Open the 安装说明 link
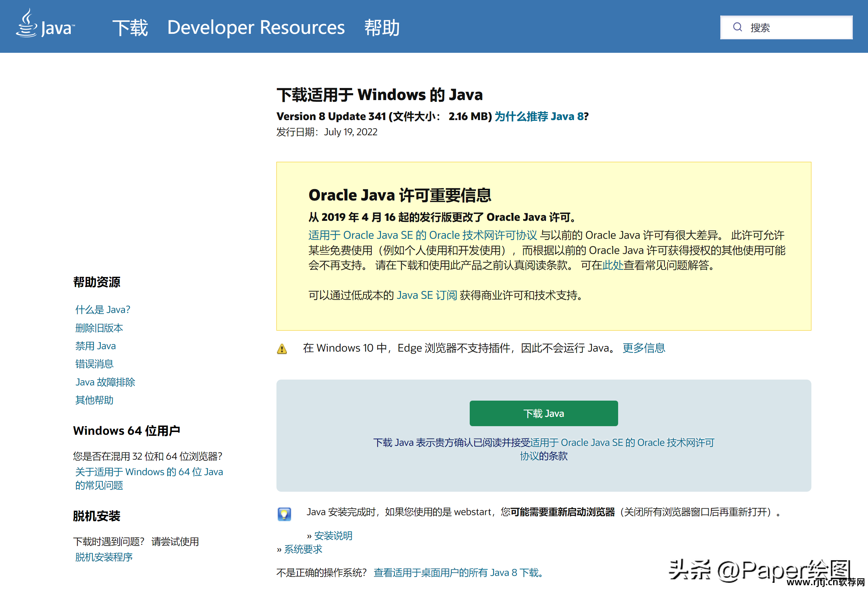The height and width of the screenshot is (598, 868). (333, 536)
